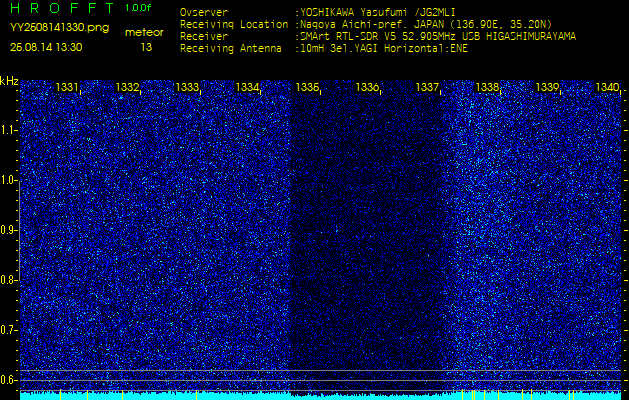Click the "Ovserver" field label
629x400 pixels.
pos(204,13)
